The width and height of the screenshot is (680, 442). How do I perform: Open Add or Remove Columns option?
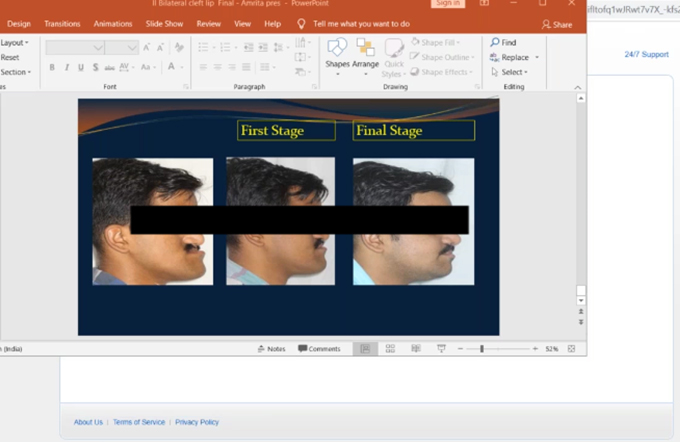pyautogui.click(x=267, y=67)
